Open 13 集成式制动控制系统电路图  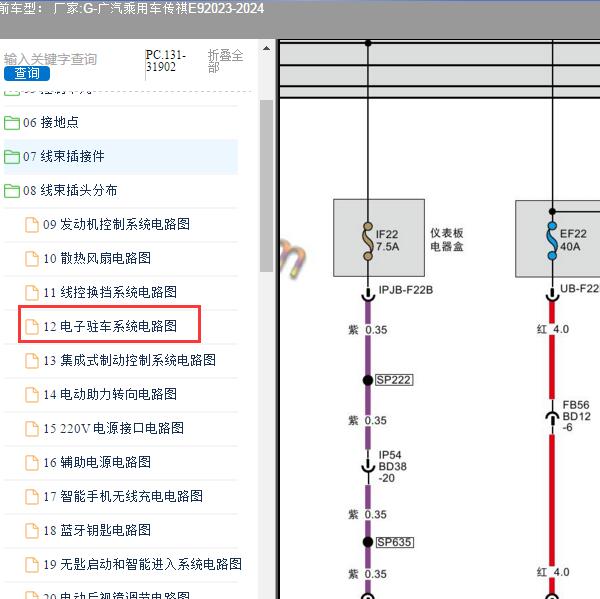tap(129, 360)
